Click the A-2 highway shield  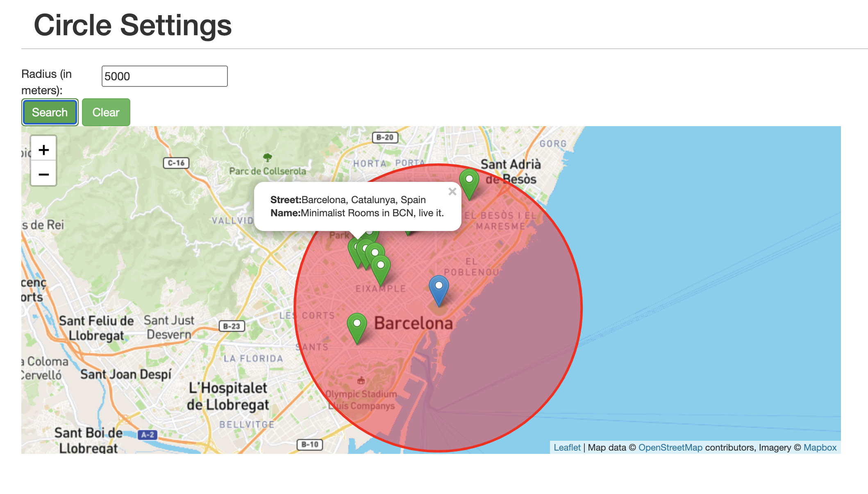tap(148, 435)
